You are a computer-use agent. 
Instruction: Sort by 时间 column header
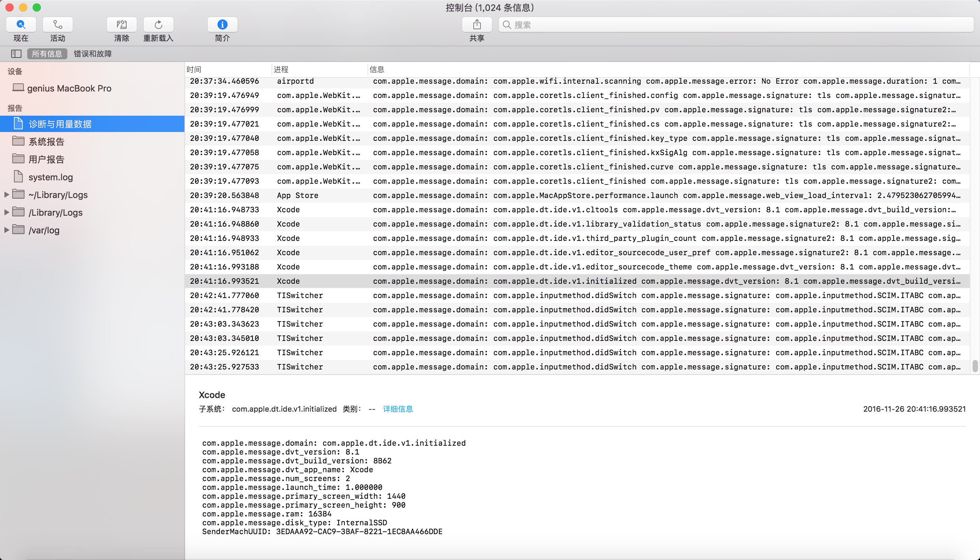(x=228, y=70)
